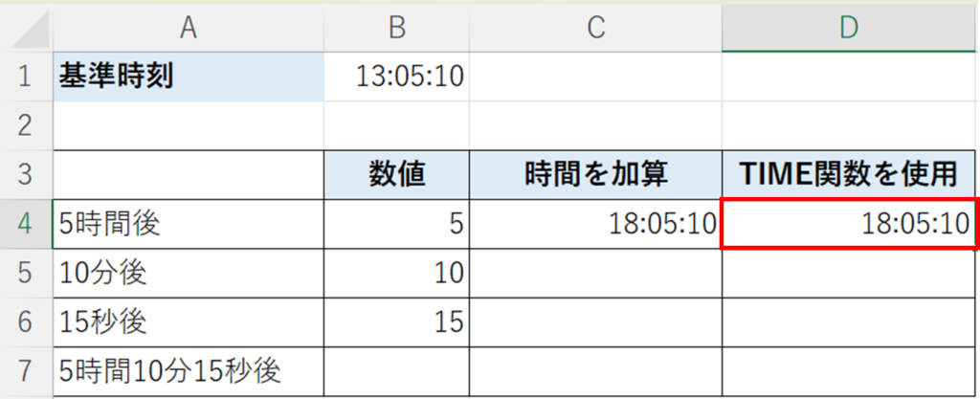The height and width of the screenshot is (399, 980).
Task: Click cell C4 showing 18:05:10
Action: (595, 224)
